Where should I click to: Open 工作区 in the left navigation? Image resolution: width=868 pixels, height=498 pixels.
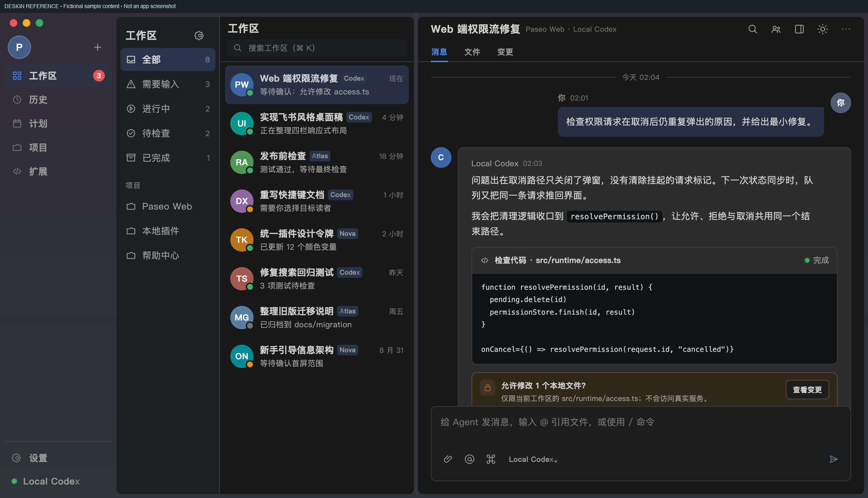58,76
